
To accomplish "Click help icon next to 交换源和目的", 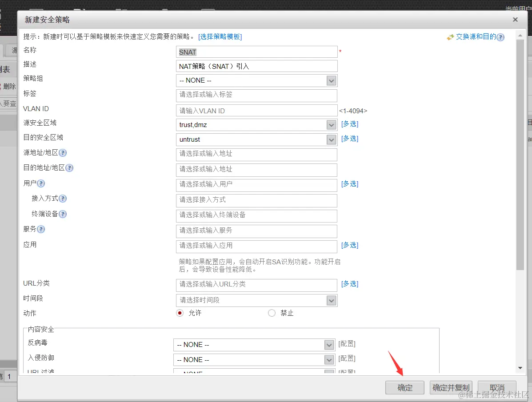I will [x=500, y=37].
